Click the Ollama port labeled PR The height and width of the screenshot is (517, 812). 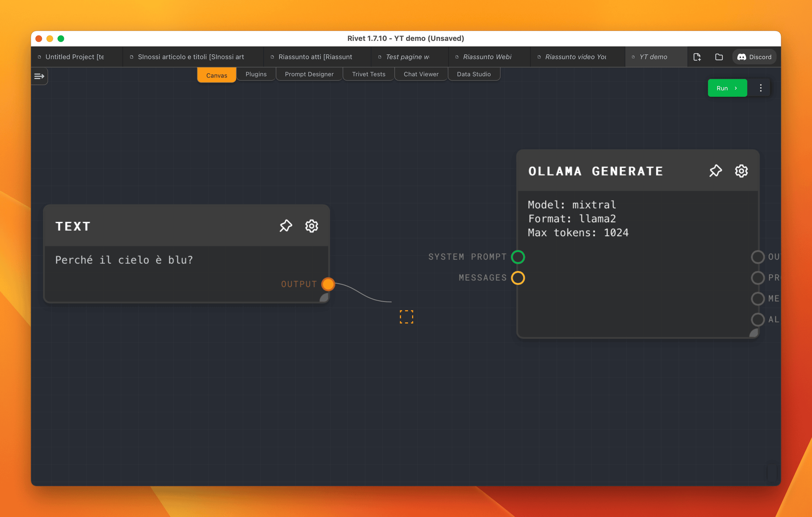coord(758,278)
